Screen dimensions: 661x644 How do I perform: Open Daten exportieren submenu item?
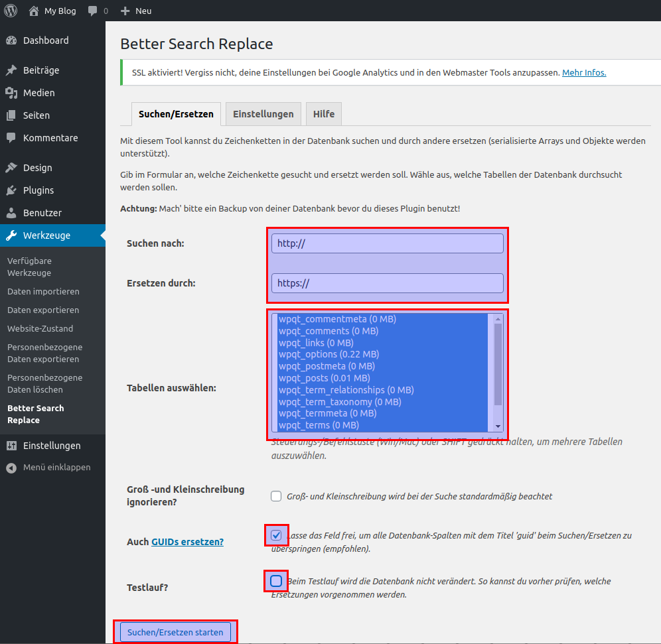coord(43,310)
